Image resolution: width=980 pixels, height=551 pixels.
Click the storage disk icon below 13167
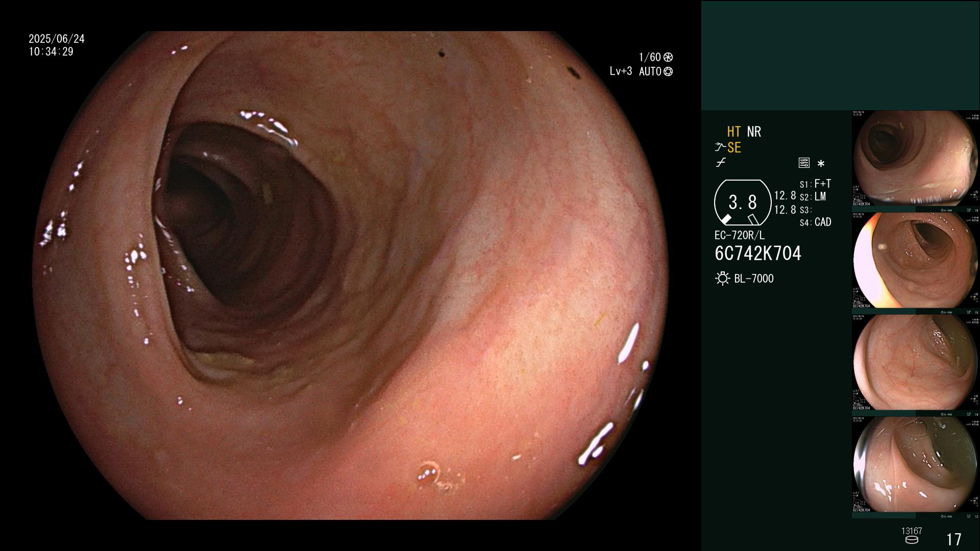[912, 540]
